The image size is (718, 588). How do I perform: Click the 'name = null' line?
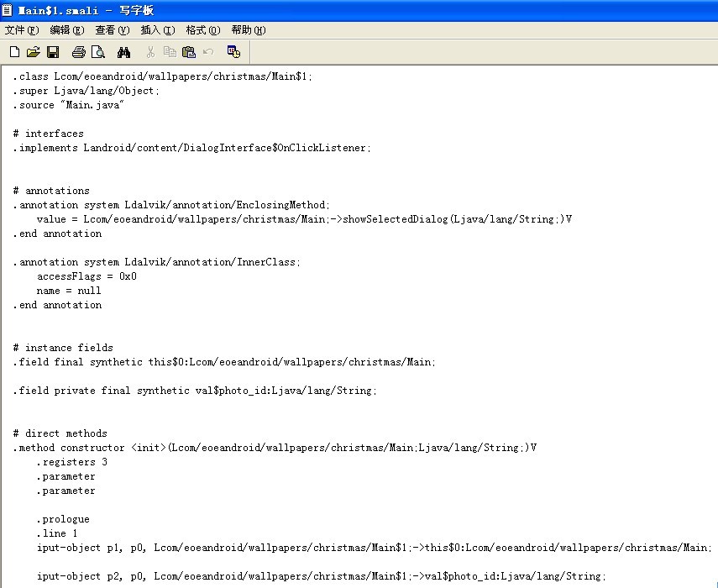click(69, 291)
